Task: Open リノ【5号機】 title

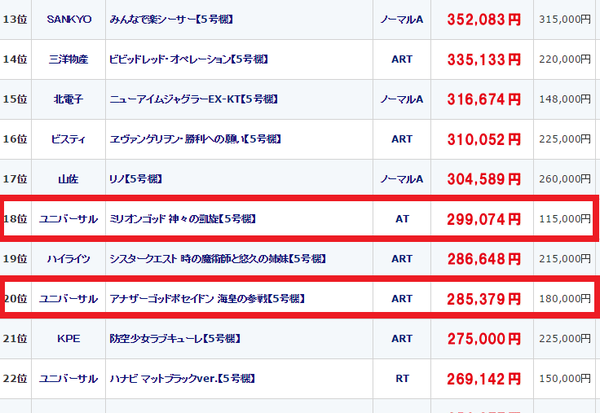Action: (x=136, y=179)
